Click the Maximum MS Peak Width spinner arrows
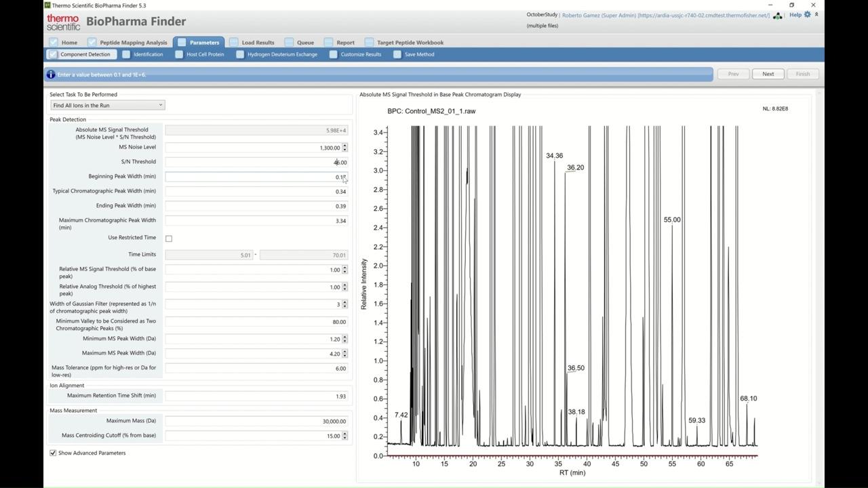 click(x=344, y=354)
